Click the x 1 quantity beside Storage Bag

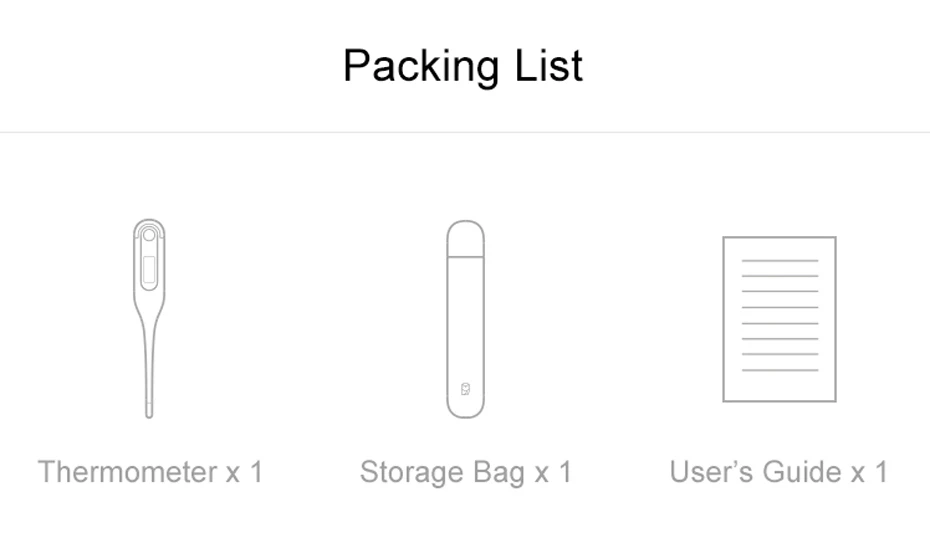click(x=553, y=472)
